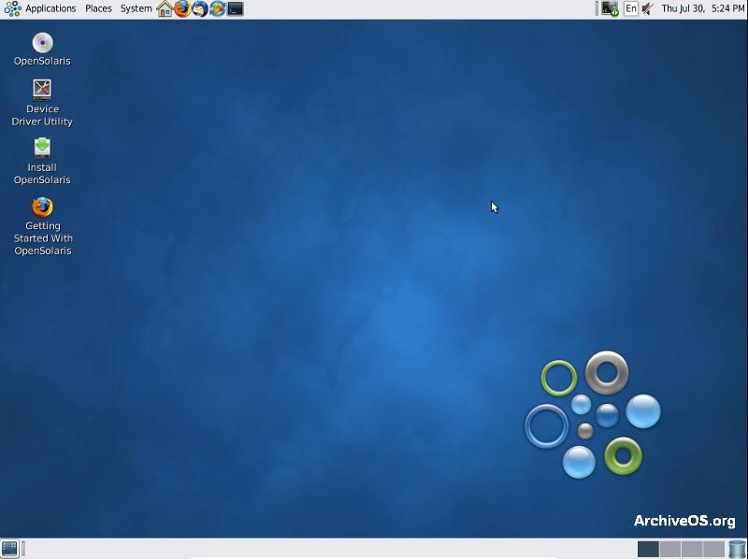Image resolution: width=748 pixels, height=560 pixels.
Task: Launch Thunderbird mail from the panel
Action: click(200, 8)
